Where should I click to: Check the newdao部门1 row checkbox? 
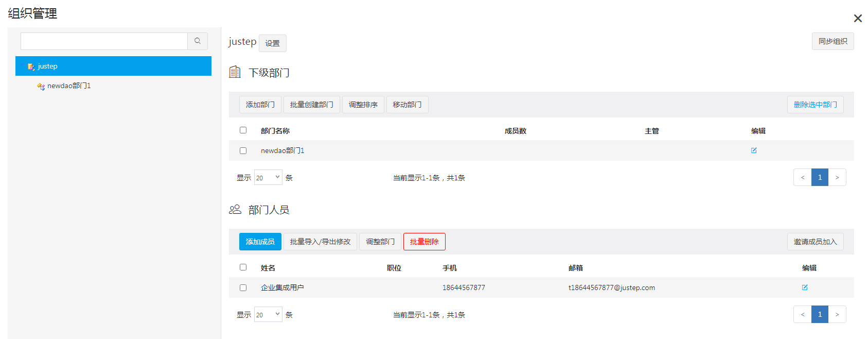pyautogui.click(x=243, y=151)
